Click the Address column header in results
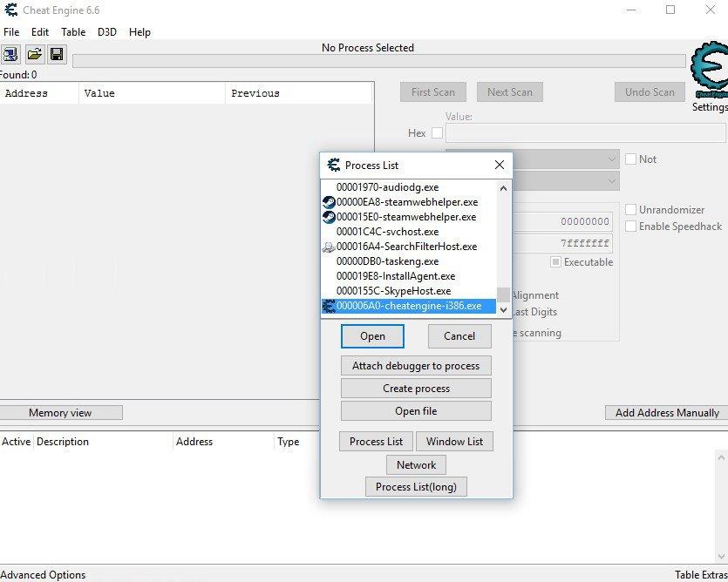The image size is (728, 582). tap(39, 93)
